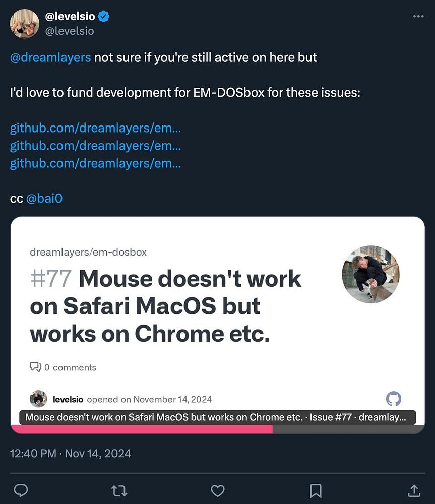This screenshot has height=504, width=435.
Task: Click the comments icon in issue card
Action: 35,367
